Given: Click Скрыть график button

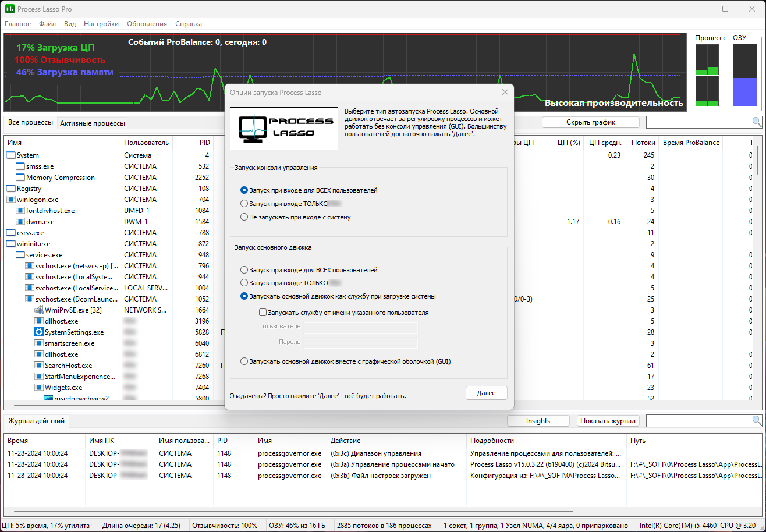Looking at the screenshot, I should pos(591,122).
